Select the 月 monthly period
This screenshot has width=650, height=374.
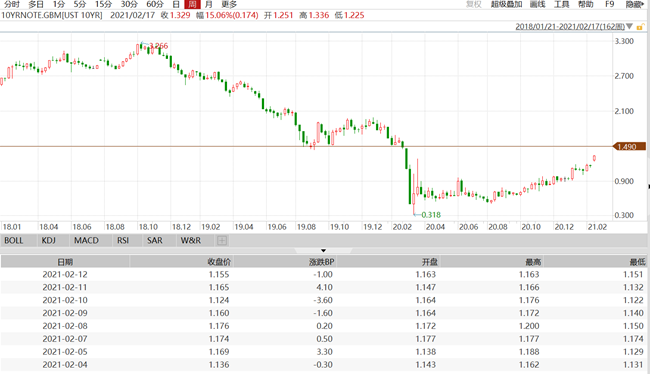[209, 5]
